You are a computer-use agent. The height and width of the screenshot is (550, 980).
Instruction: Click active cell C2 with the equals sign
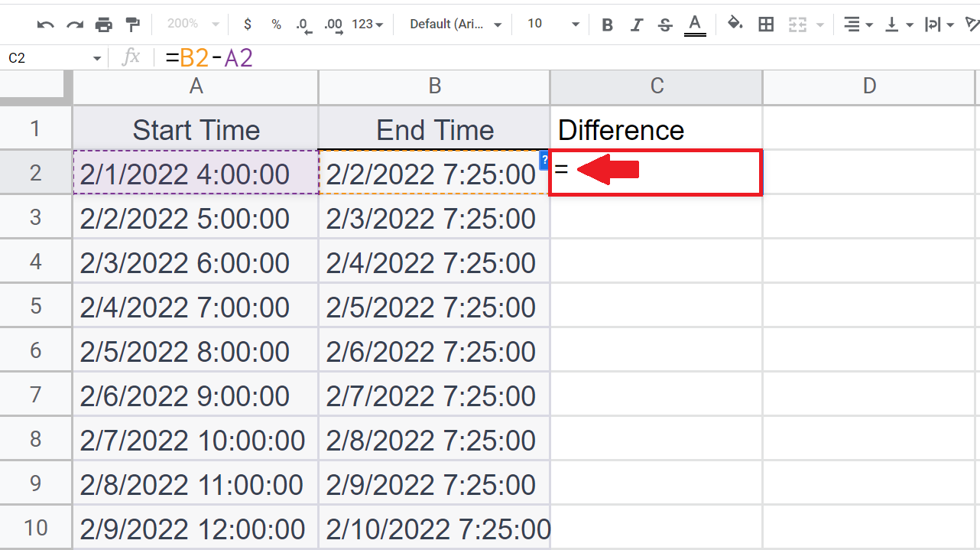[x=656, y=173]
